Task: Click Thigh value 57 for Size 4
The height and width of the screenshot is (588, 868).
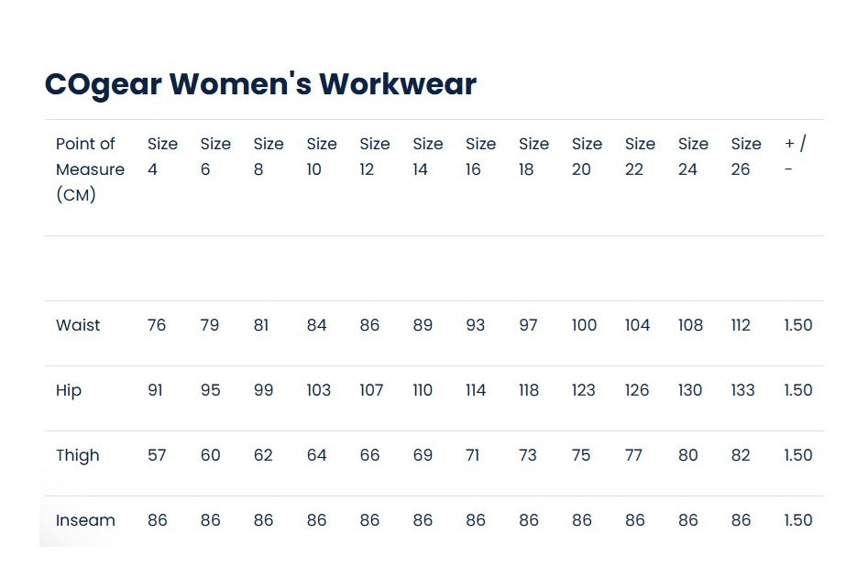Action: (x=157, y=455)
